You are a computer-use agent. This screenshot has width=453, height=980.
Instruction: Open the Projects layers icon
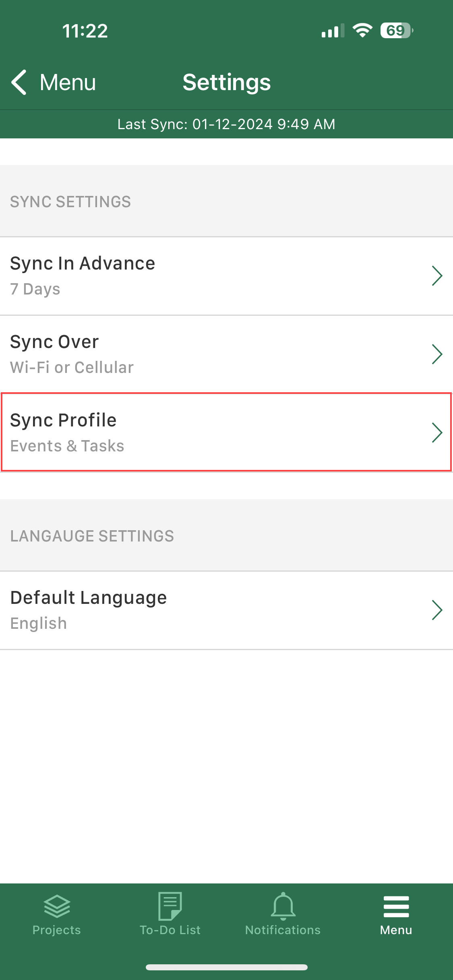click(x=57, y=906)
